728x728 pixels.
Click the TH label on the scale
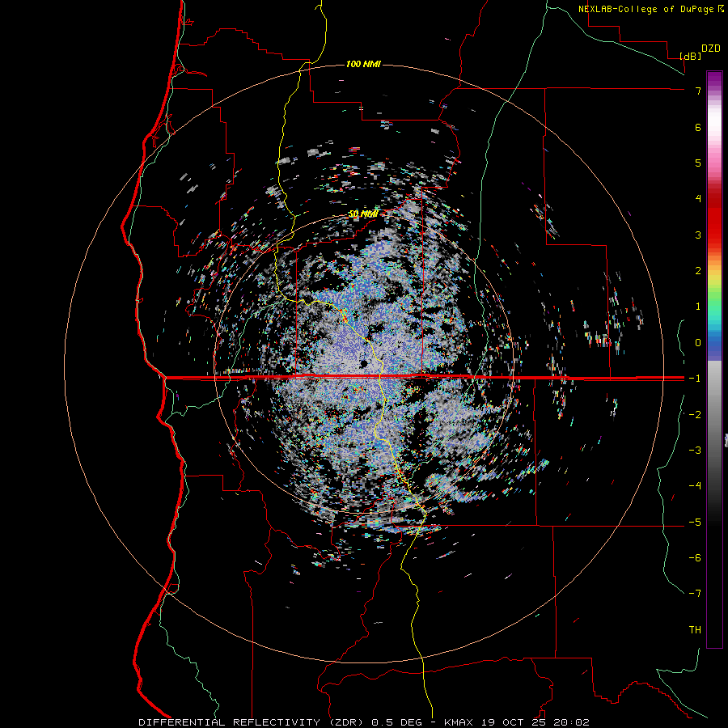coord(695,629)
